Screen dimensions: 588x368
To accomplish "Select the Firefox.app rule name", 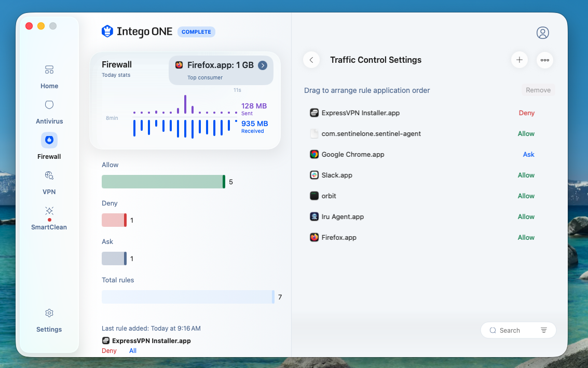I will coord(338,237).
